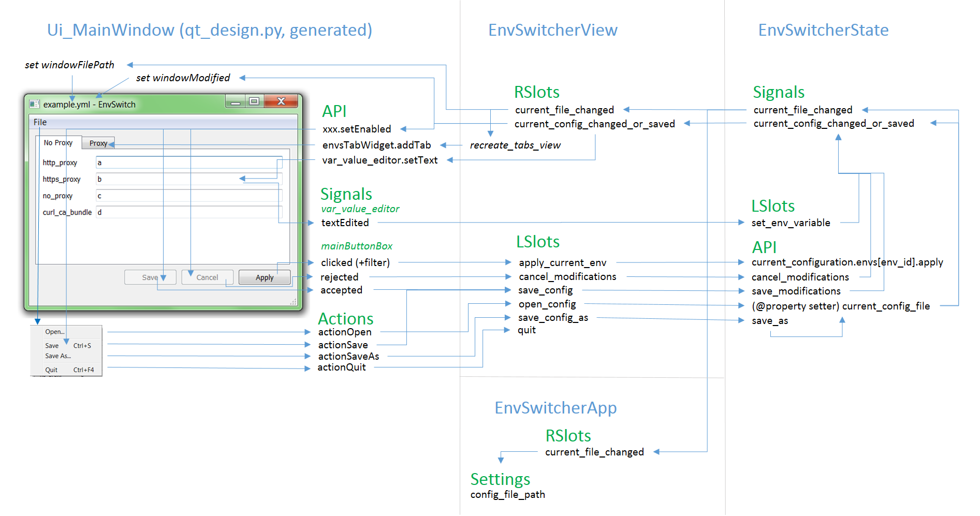Minimize the EnvSwitch window

coord(236,101)
